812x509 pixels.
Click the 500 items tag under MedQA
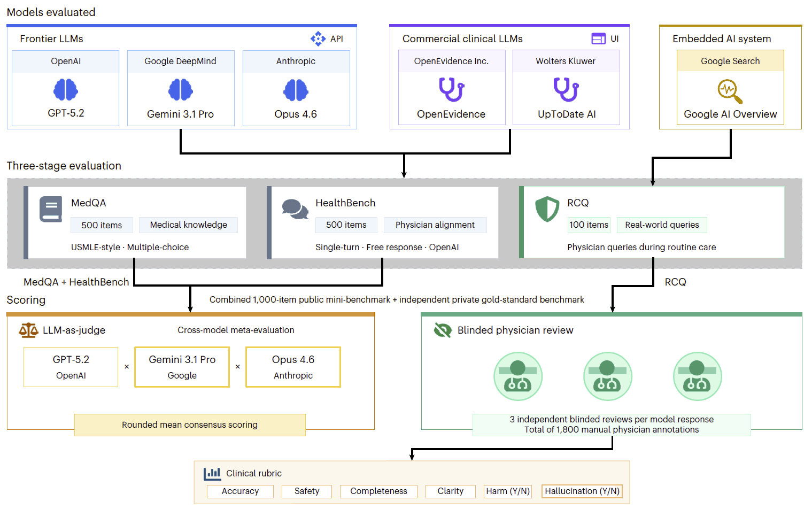102,225
